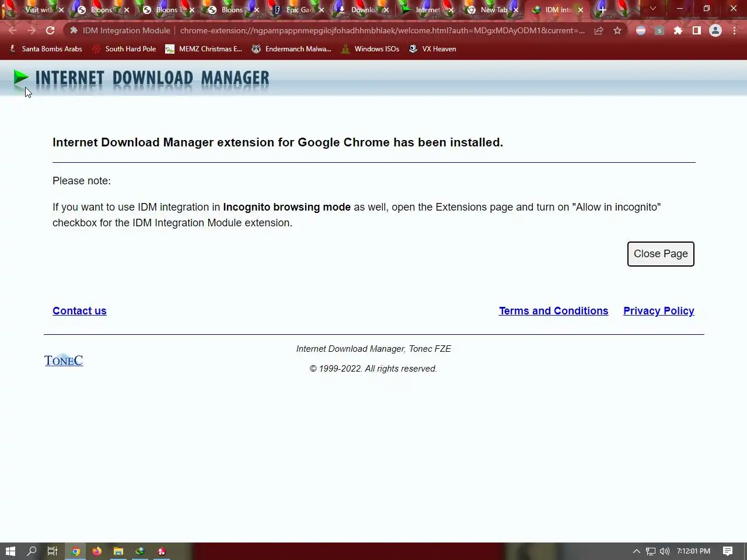Toggle the side panel icon

(x=697, y=30)
